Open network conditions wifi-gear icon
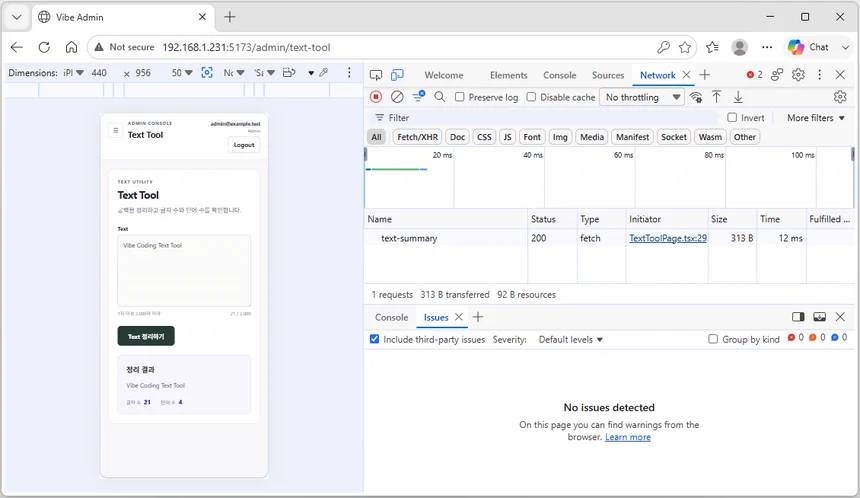 click(696, 97)
